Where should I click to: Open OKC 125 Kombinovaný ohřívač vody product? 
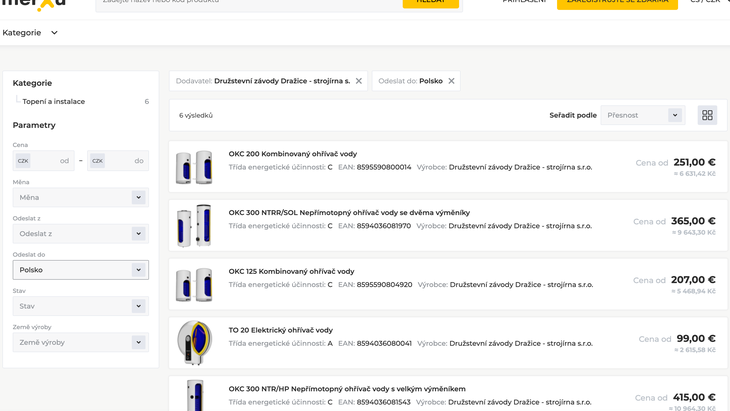(x=291, y=271)
